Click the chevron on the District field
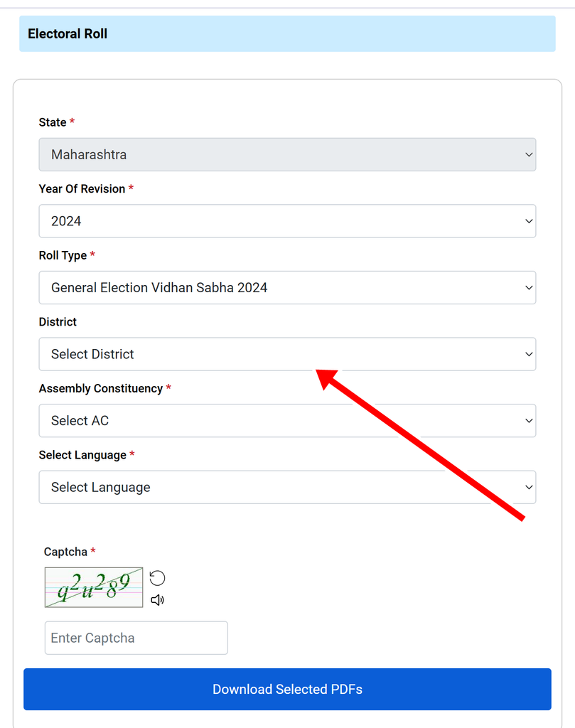 [x=529, y=354]
